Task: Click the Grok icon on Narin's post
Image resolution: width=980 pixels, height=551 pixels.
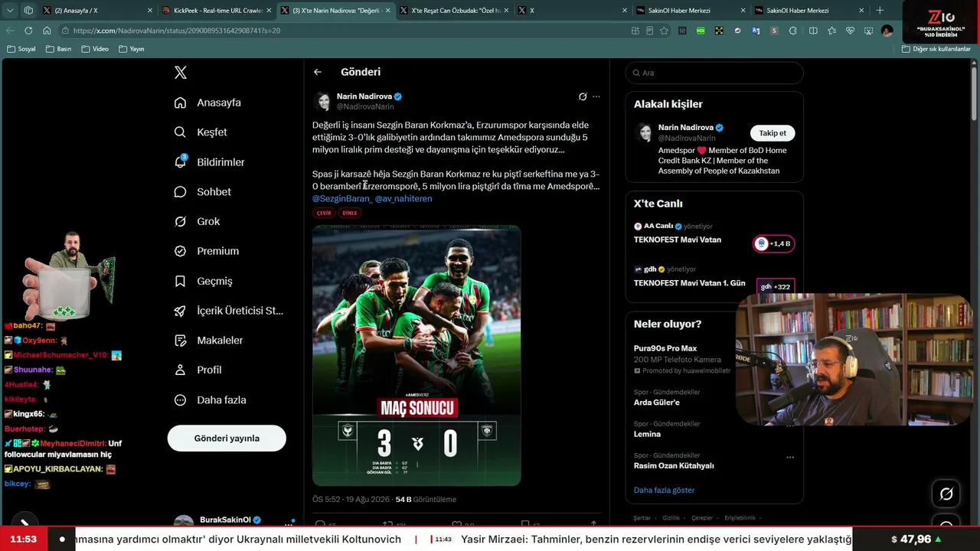Action: pyautogui.click(x=583, y=96)
